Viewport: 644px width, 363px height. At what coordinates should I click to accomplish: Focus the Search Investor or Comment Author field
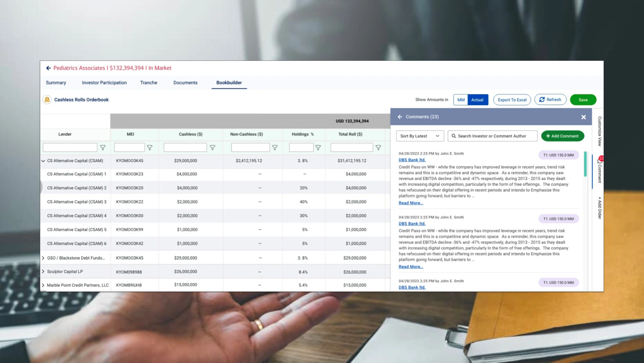[492, 136]
